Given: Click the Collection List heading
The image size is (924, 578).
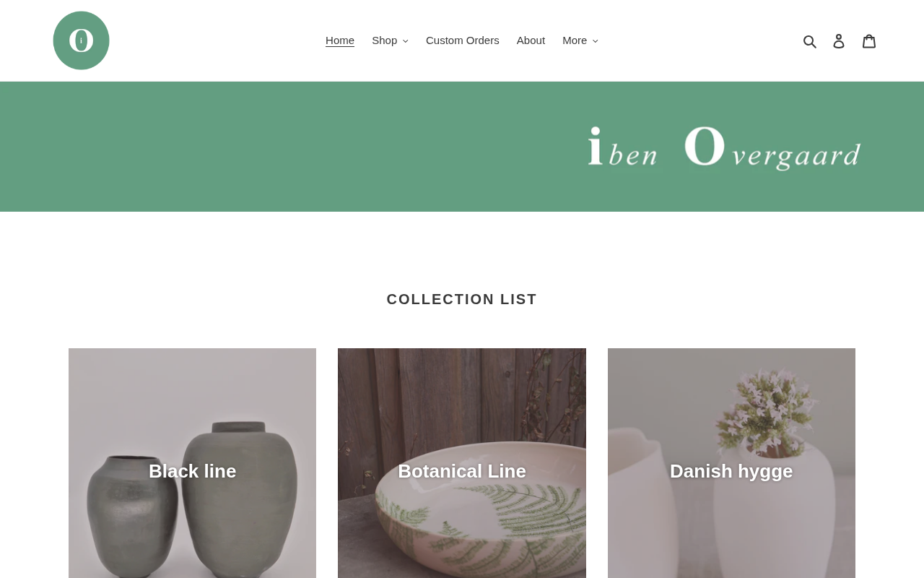Looking at the screenshot, I should click(462, 299).
